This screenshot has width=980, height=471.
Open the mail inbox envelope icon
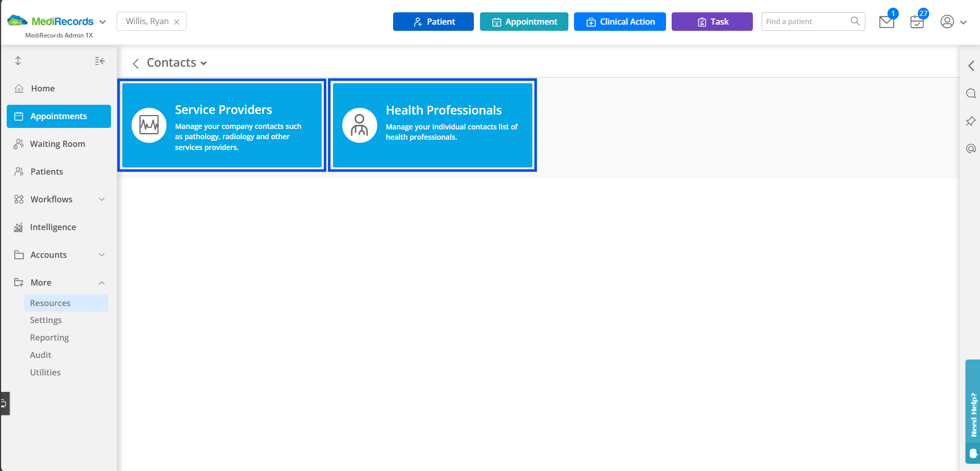pos(886,22)
